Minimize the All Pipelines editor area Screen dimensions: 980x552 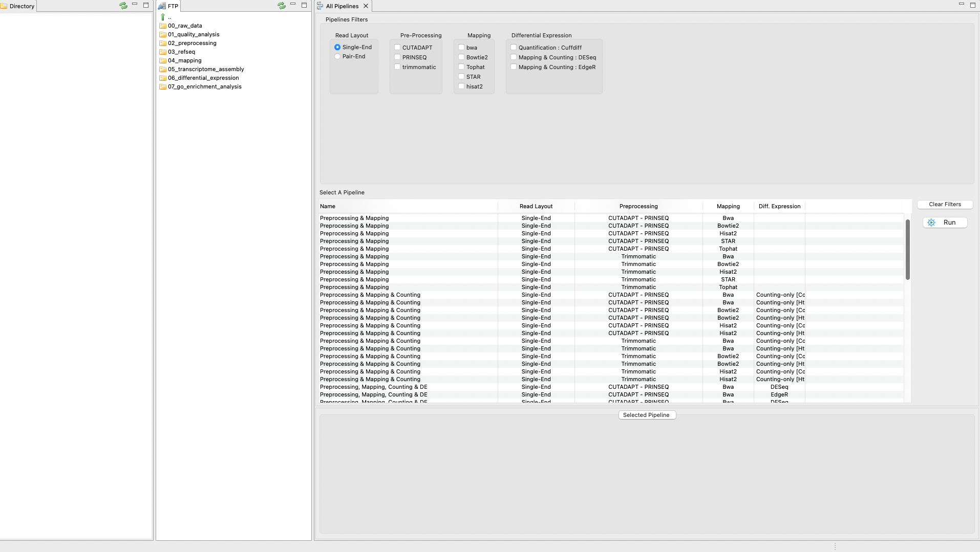(x=962, y=5)
